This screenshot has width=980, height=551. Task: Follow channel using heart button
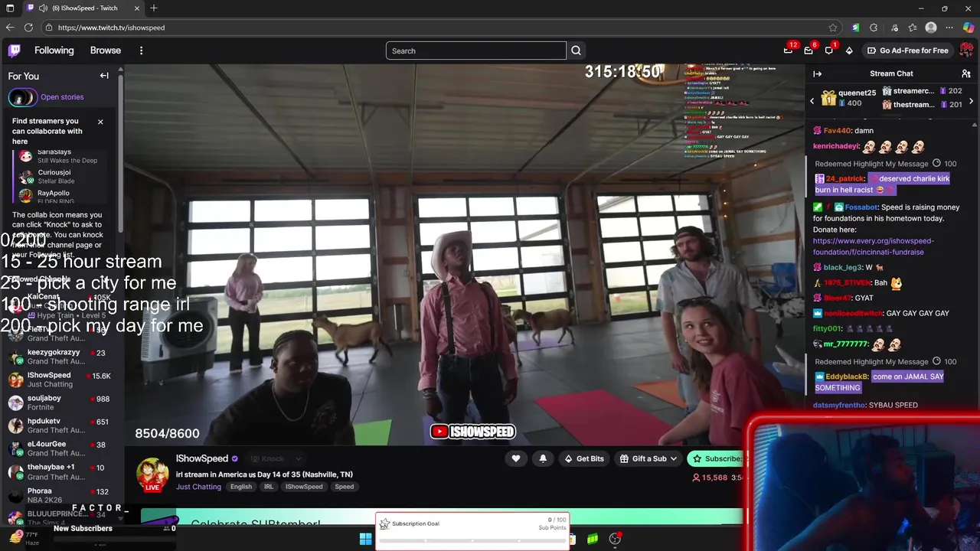[x=516, y=458]
